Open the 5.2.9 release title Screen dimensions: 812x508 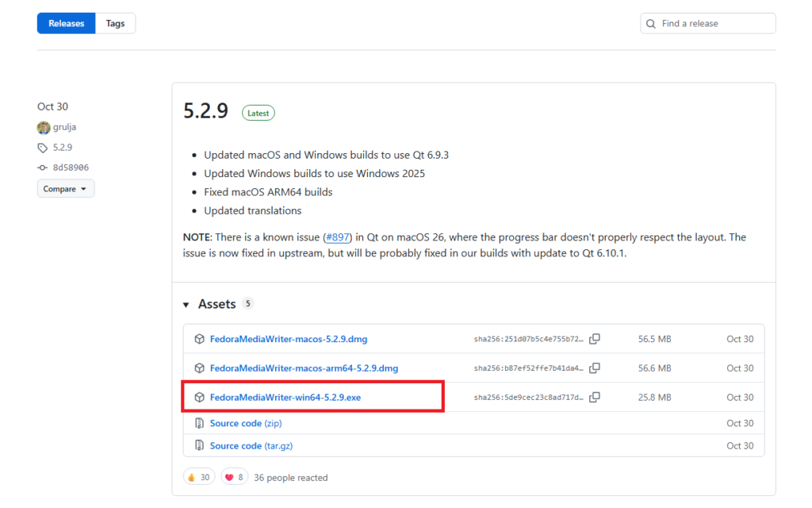pyautogui.click(x=205, y=112)
